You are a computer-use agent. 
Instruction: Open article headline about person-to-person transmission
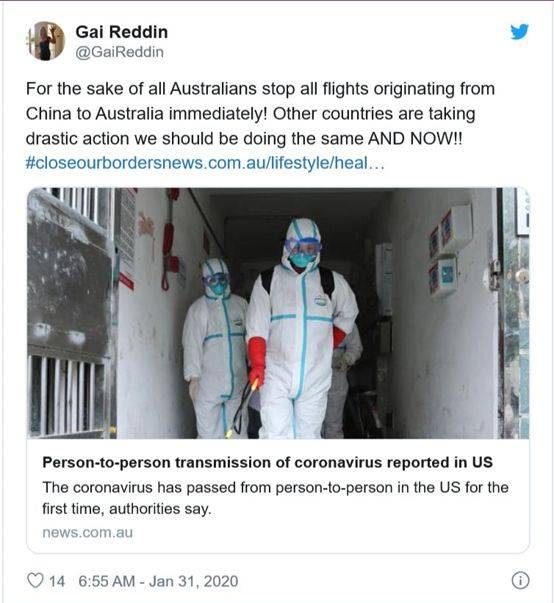[x=267, y=462]
